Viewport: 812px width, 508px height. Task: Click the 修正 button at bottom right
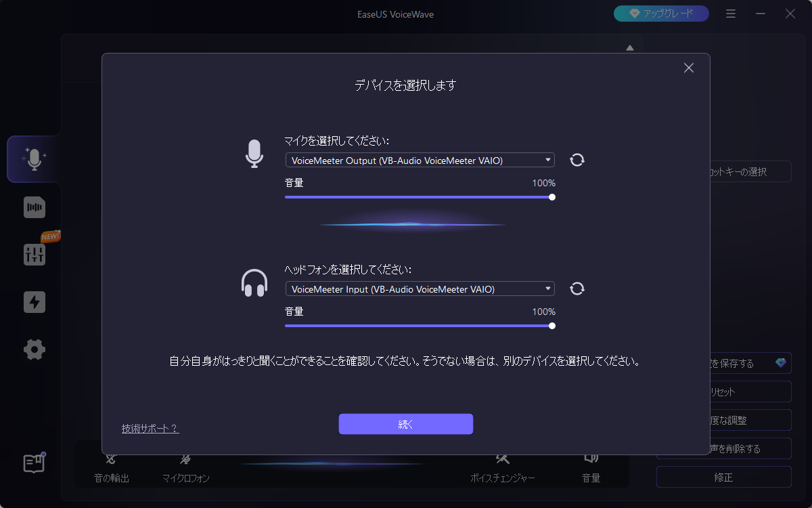(723, 477)
